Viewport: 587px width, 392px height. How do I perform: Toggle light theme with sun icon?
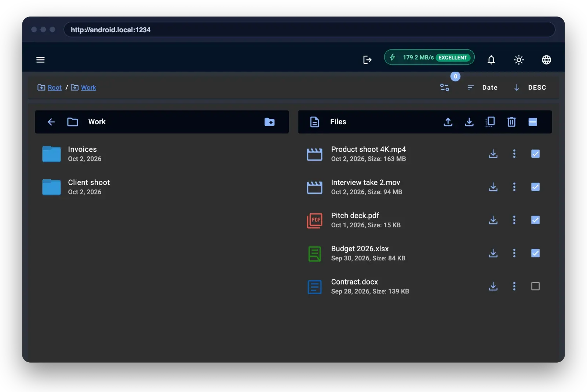[519, 60]
